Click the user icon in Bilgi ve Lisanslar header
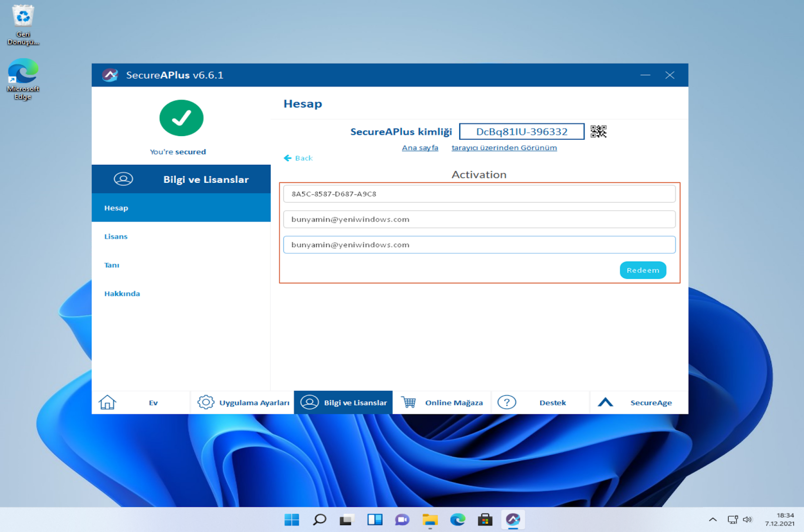This screenshot has width=804, height=532. tap(123, 179)
